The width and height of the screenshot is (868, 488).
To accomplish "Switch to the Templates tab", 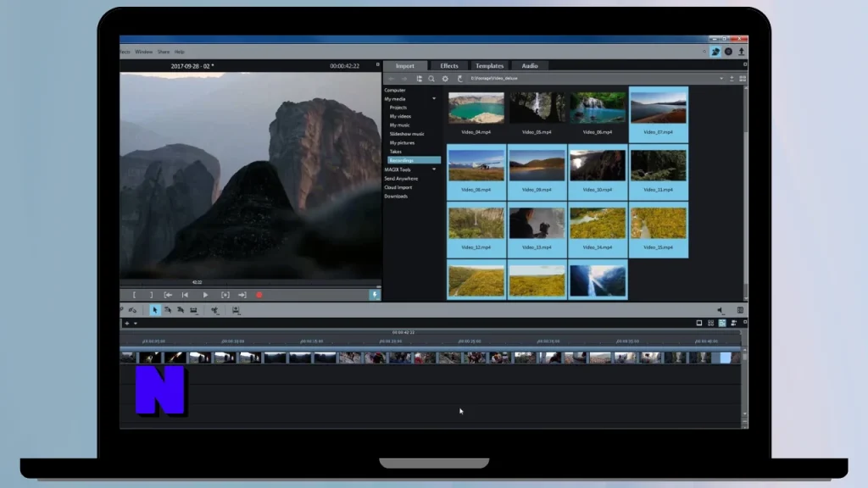I will point(489,66).
